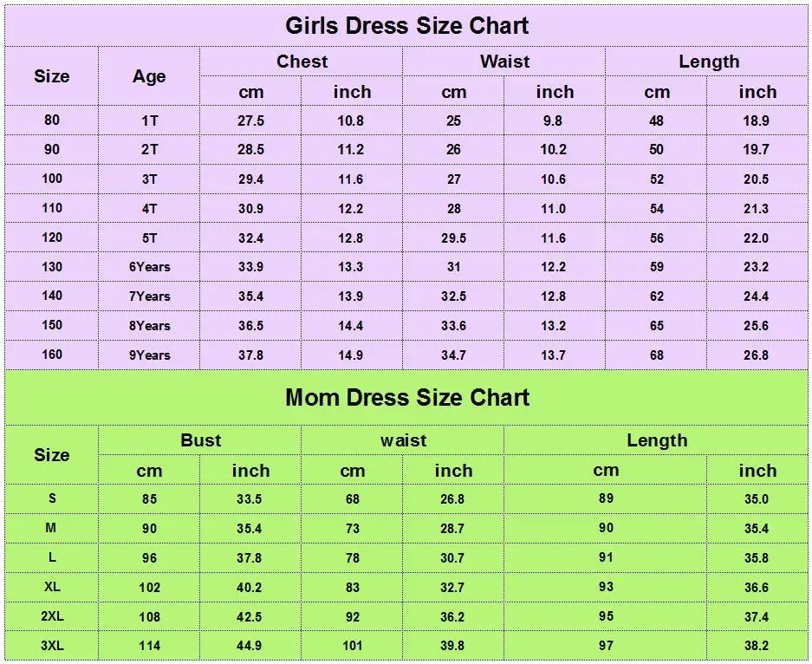Click mom size 3XL row label
812x664 pixels.
[x=52, y=646]
